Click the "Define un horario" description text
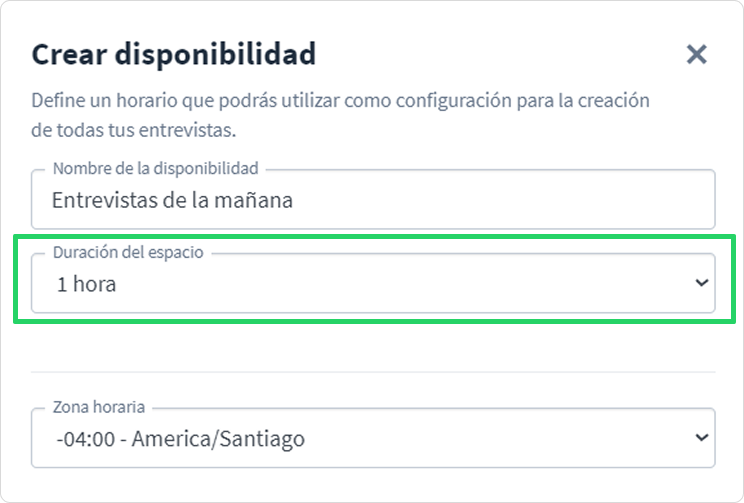Viewport: 744px width, 503px height. [340, 115]
